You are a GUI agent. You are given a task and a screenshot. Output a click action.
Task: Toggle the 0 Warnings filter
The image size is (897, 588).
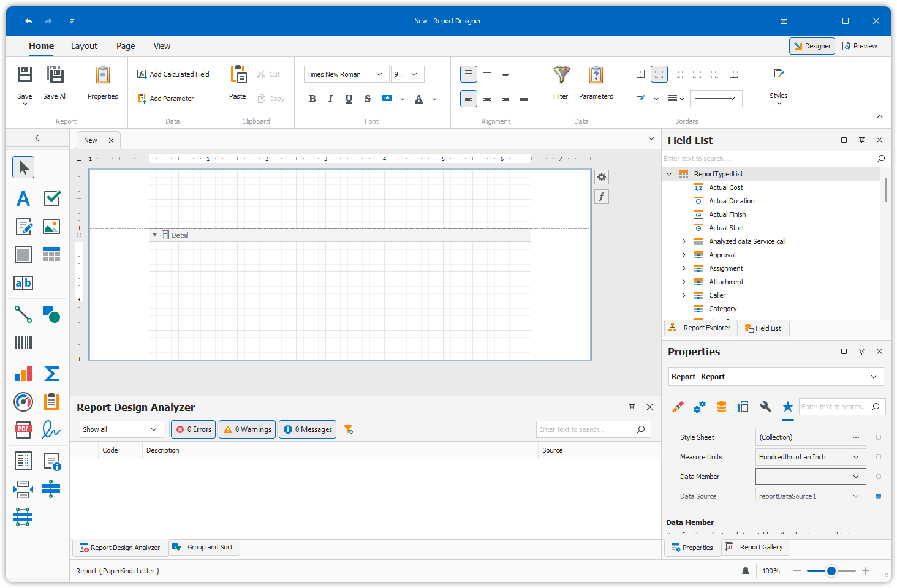click(248, 429)
